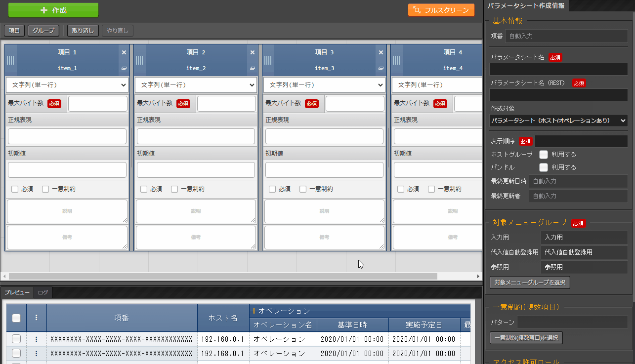
Task: Remove item 1 column with X icon
Action: pyautogui.click(x=124, y=52)
